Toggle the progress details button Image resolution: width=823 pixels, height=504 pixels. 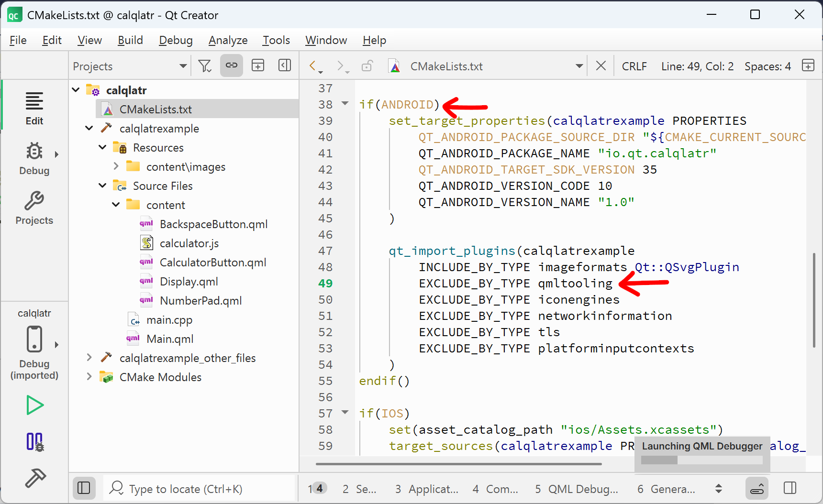pos(757,488)
